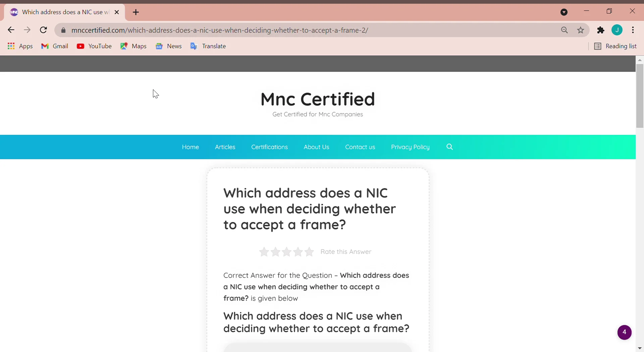Go to the Contact us page
Image resolution: width=644 pixels, height=352 pixels.
(x=360, y=147)
